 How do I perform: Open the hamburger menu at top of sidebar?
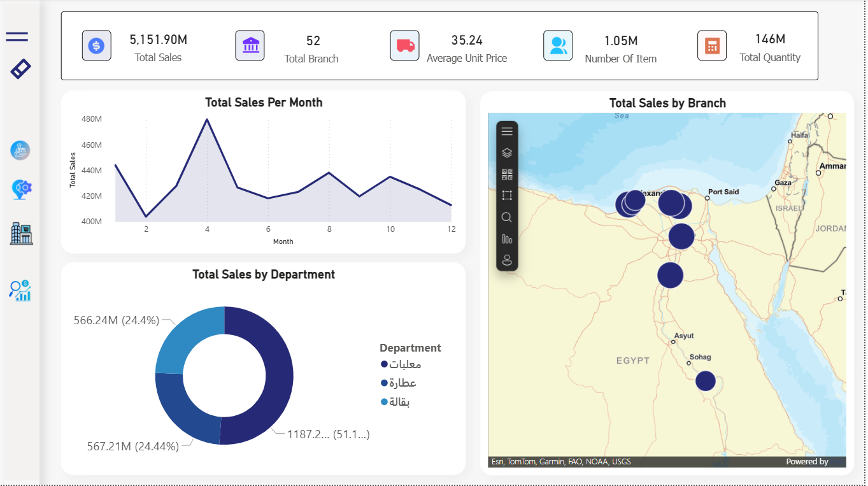click(x=17, y=36)
